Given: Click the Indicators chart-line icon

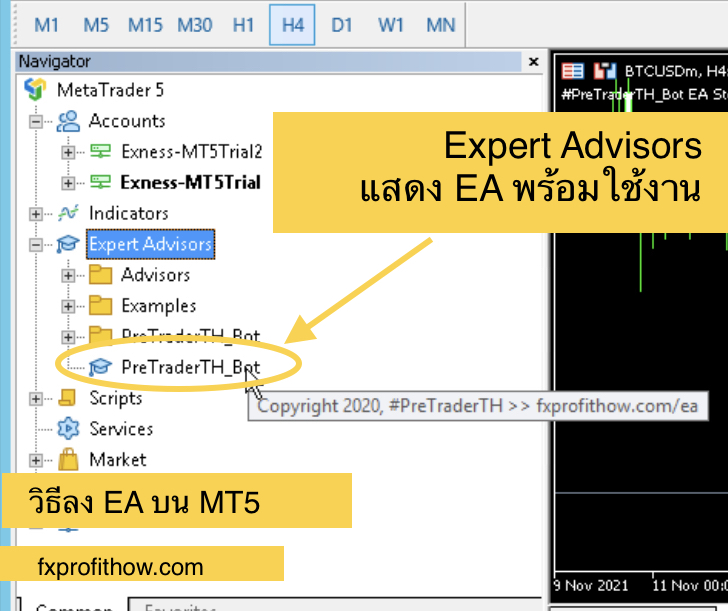Looking at the screenshot, I should tap(68, 213).
